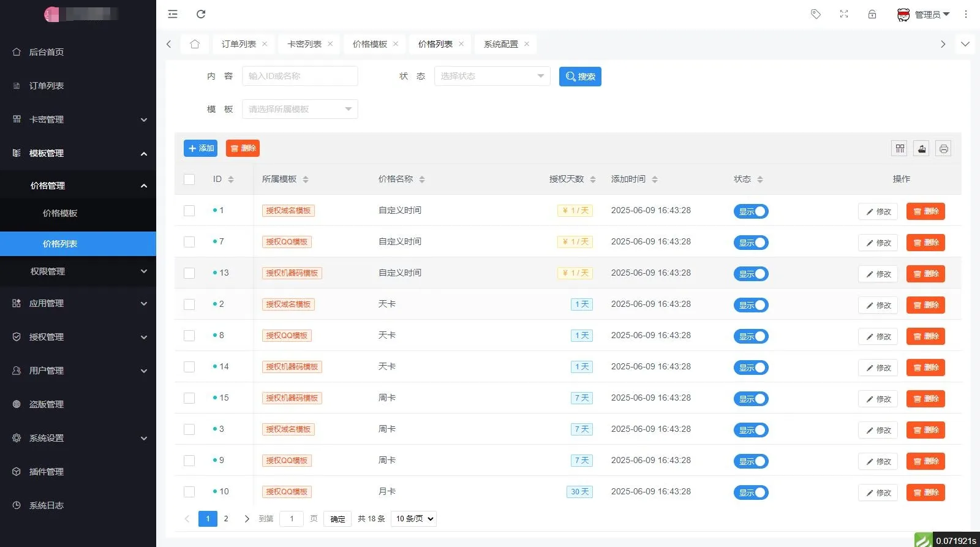Screen dimensions: 980x547
Task: Tick the checkbox for row ID 13
Action: [x=189, y=273]
